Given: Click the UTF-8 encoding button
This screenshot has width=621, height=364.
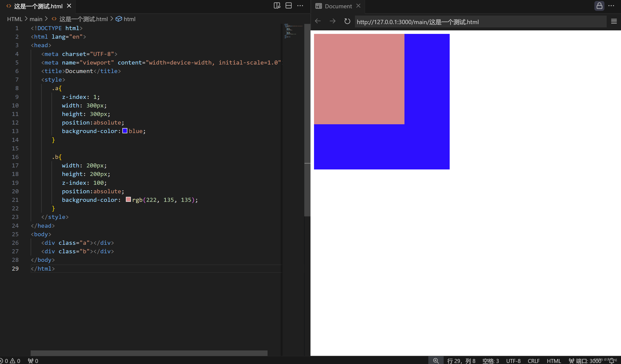Looking at the screenshot, I should click(513, 361).
